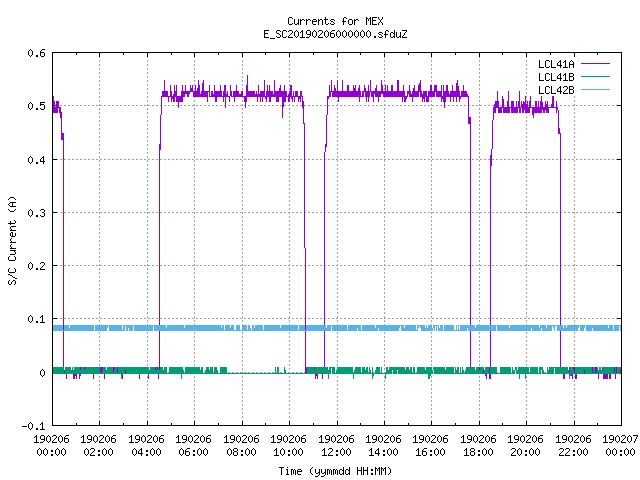Click the LCL41B legend label
Screen dimensions: 640x480
pos(556,77)
